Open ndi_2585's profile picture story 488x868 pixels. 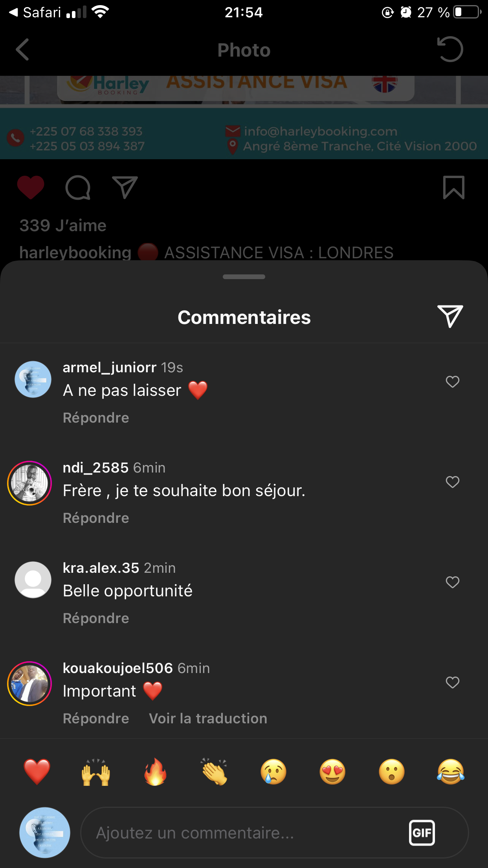pyautogui.click(x=29, y=483)
